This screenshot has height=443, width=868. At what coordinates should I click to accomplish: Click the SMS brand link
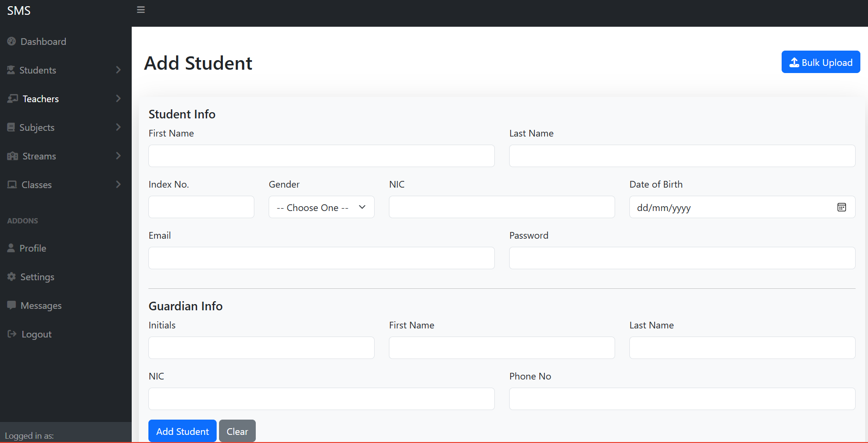19,11
